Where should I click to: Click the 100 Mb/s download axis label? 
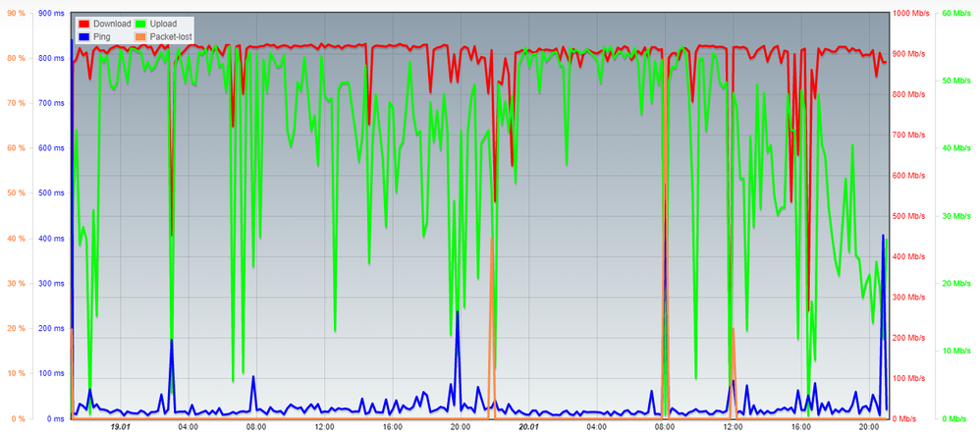909,378
